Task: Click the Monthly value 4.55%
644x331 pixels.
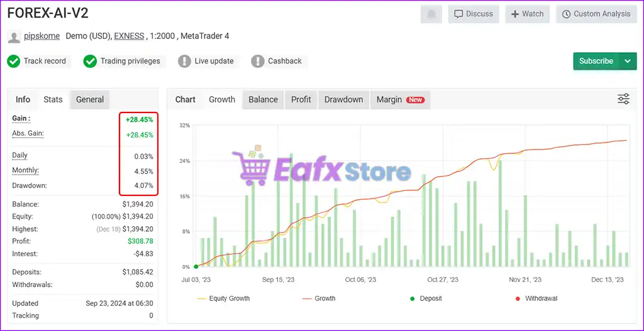Action: (144, 171)
